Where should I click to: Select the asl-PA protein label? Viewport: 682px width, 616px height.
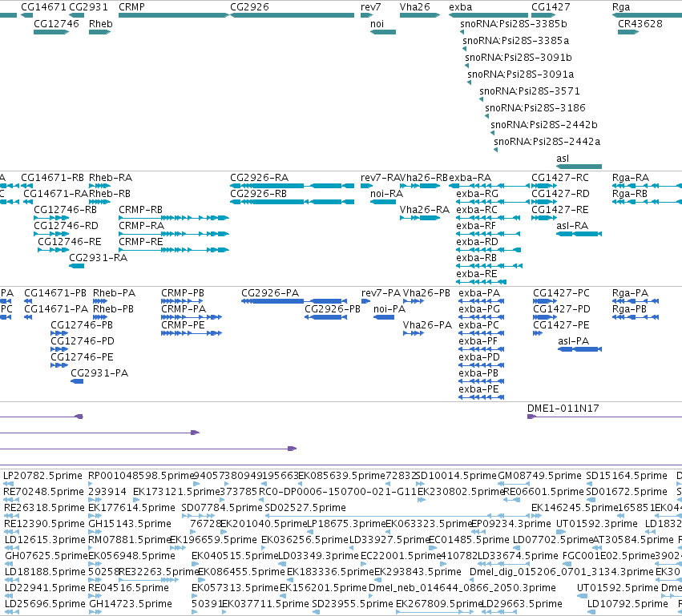pyautogui.click(x=574, y=341)
